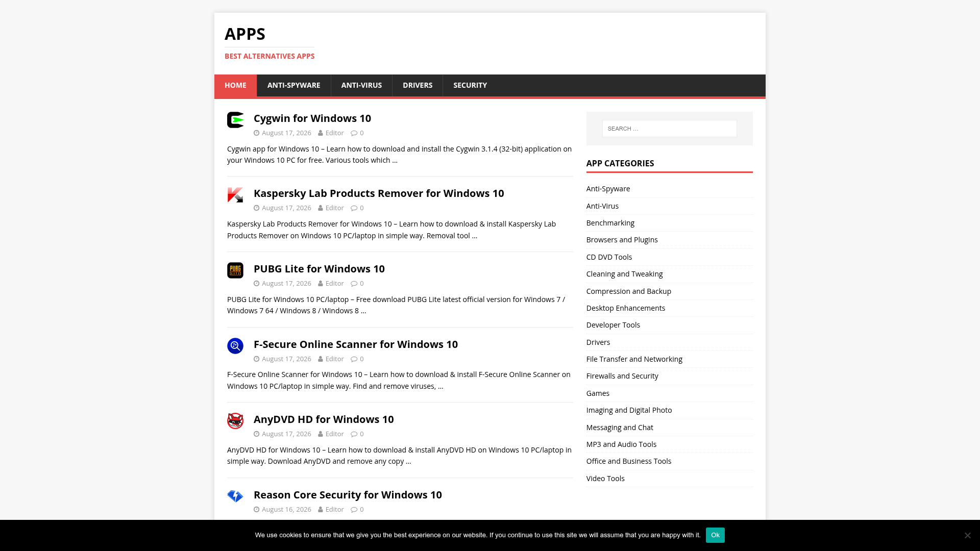Select Messaging and Chat category
The image size is (980, 551).
pyautogui.click(x=620, y=428)
